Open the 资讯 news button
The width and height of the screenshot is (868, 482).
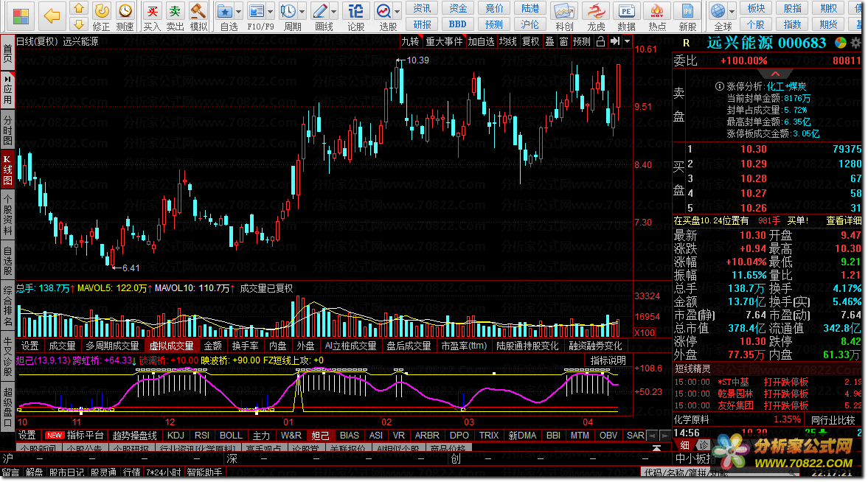pos(422,8)
